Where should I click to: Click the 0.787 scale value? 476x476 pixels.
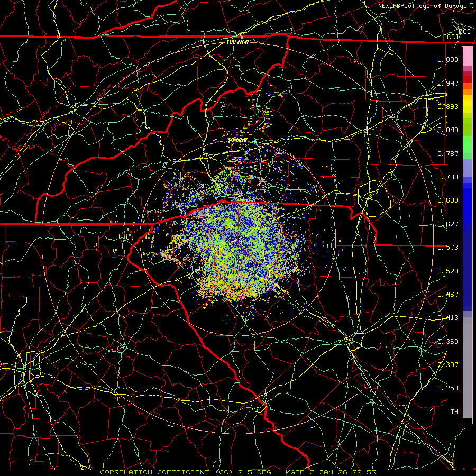[x=448, y=153]
